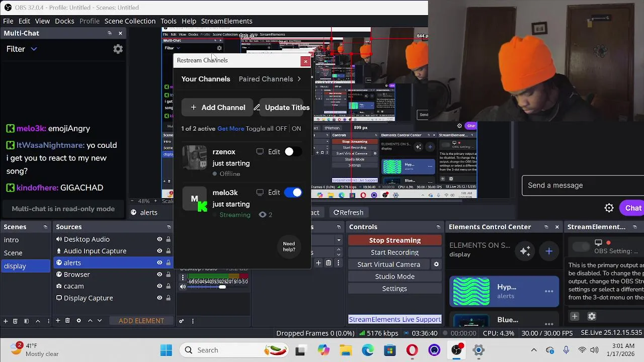Hide Audio Input Capture via eye icon
644x362 pixels.
159,251
